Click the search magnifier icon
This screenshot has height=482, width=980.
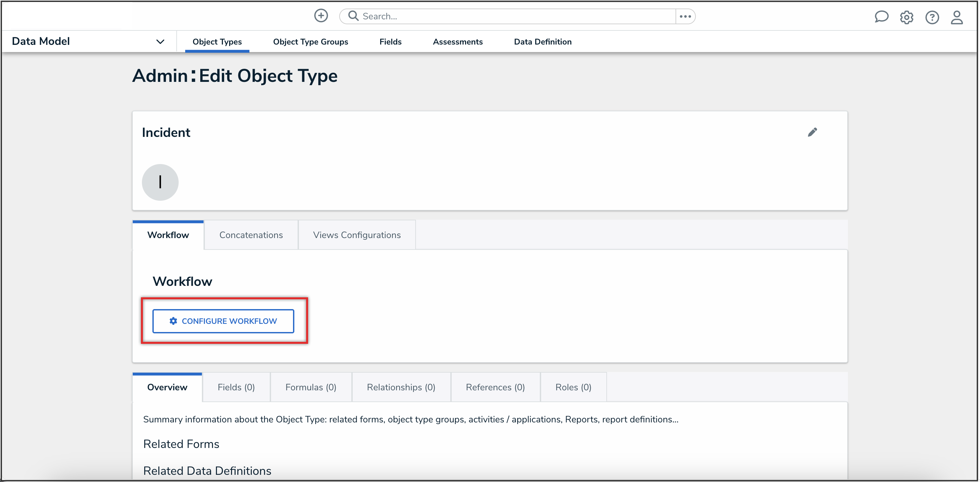click(x=353, y=16)
